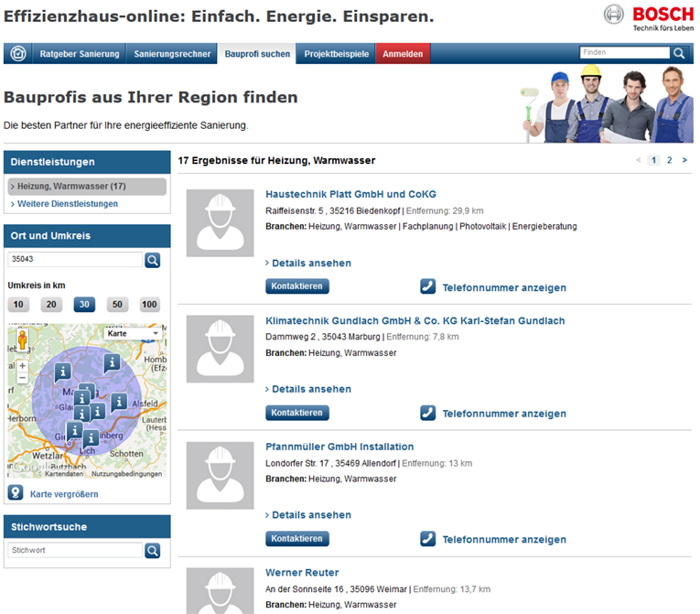This screenshot has height=614, width=700.
Task: Submit the postcode search magnifier button
Action: 152,260
